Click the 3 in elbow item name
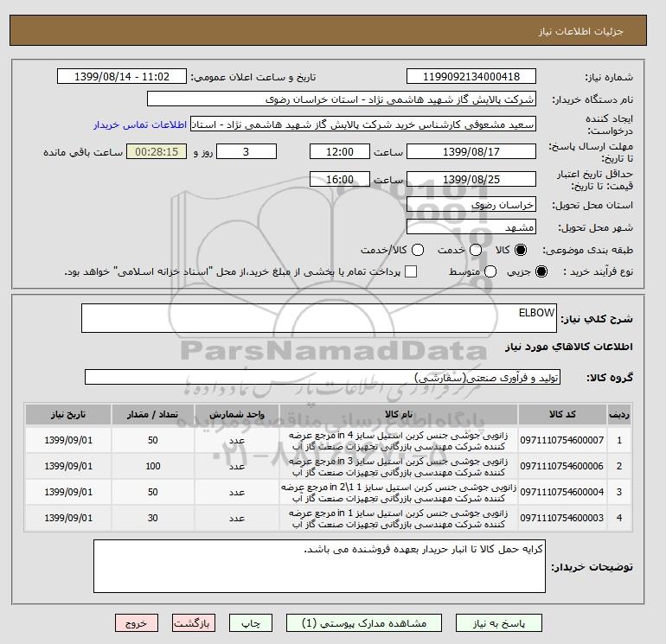Image resolution: width=666 pixels, height=644 pixels. [399, 467]
